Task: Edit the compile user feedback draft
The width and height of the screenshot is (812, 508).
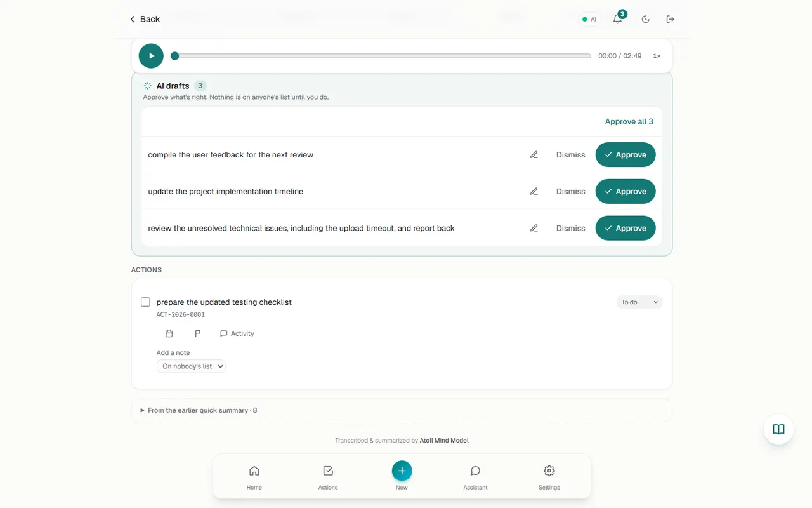Action: pyautogui.click(x=534, y=155)
